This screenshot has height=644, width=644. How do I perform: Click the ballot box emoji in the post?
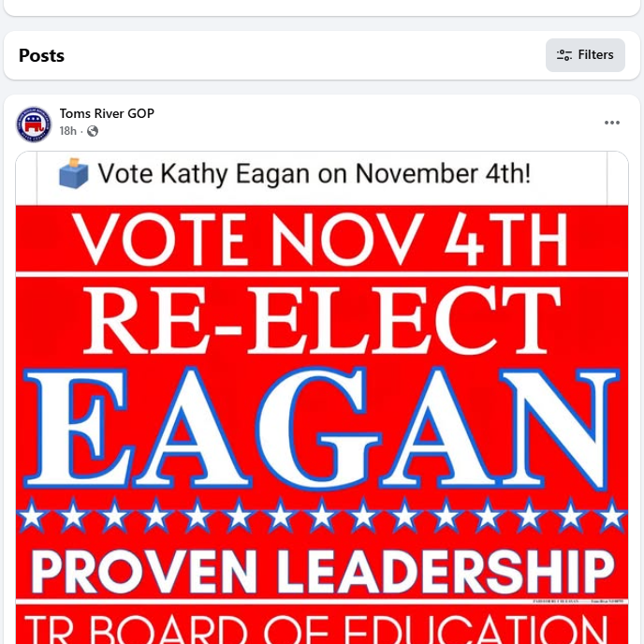(x=74, y=175)
